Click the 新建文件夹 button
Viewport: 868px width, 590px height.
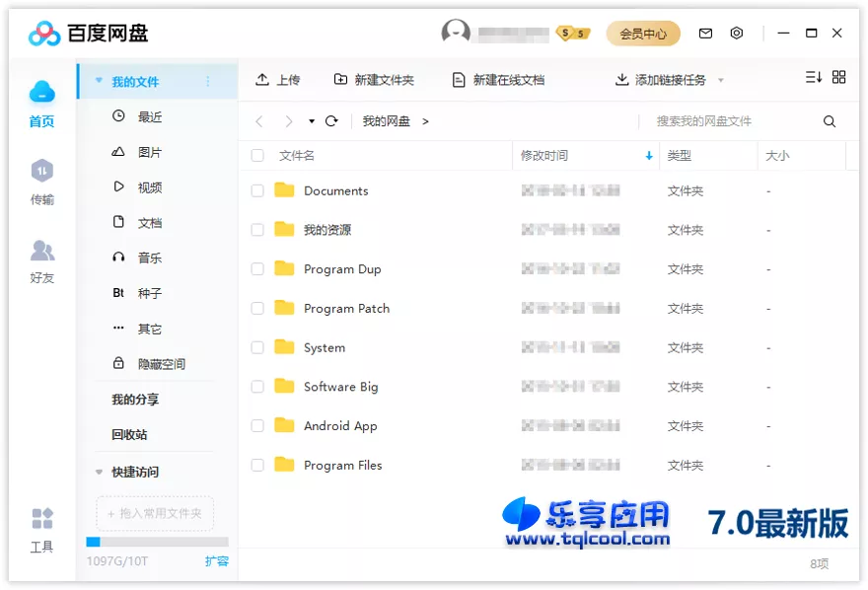tap(374, 80)
